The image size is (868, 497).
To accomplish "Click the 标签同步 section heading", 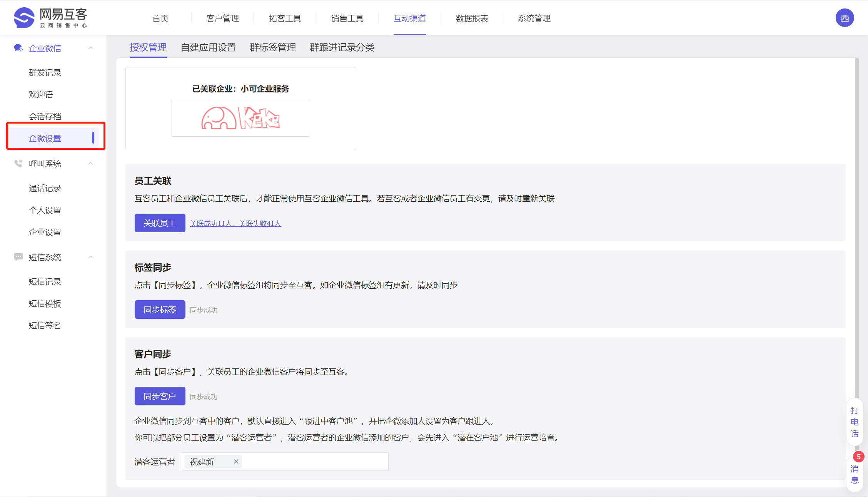I will (x=153, y=267).
